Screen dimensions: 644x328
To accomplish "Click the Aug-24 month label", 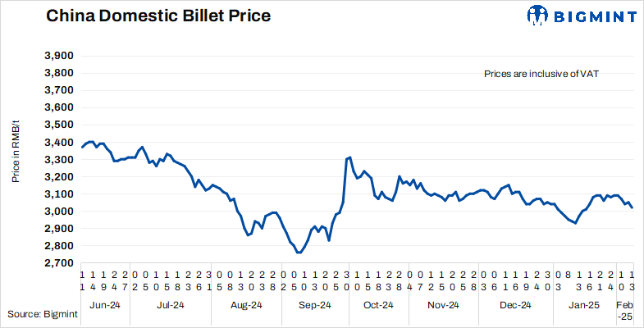I will click(x=244, y=305).
